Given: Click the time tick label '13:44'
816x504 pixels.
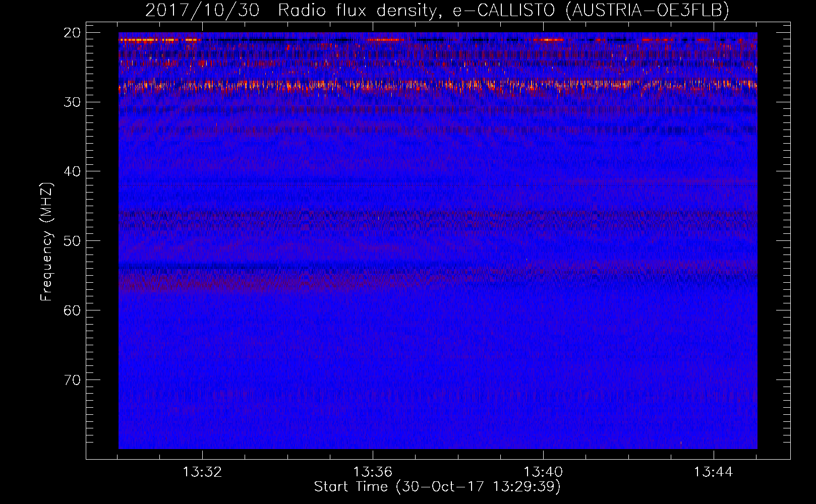Looking at the screenshot, I should [714, 472].
